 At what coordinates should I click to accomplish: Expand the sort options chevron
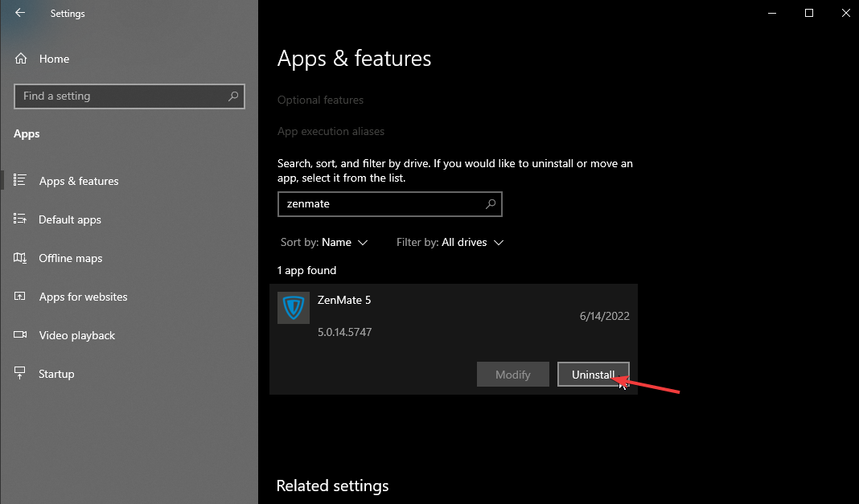(364, 242)
